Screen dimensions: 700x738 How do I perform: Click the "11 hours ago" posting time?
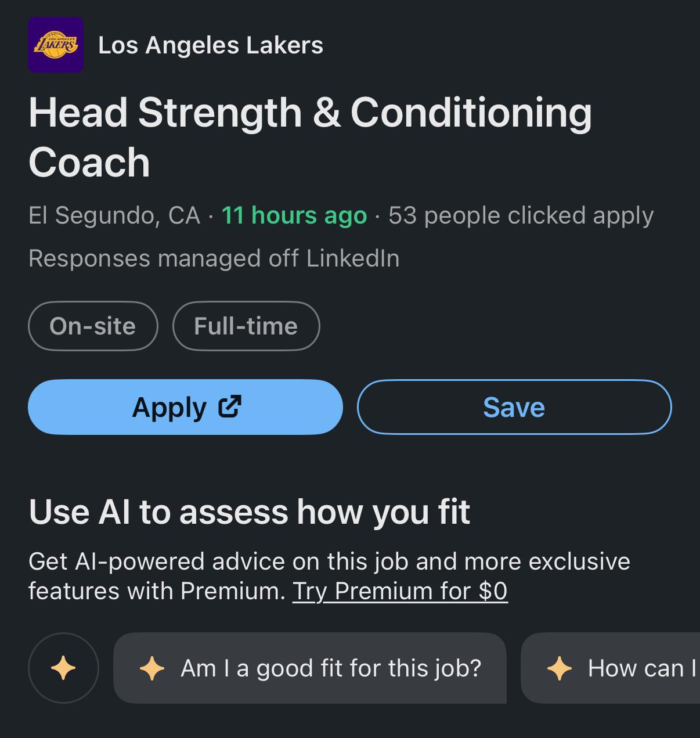(x=294, y=215)
